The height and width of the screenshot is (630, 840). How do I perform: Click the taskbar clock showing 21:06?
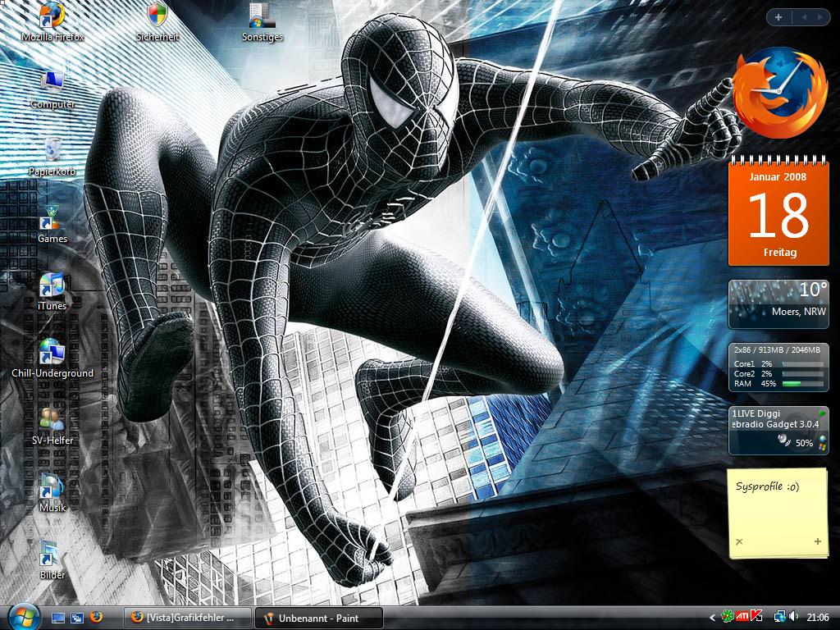coord(818,618)
